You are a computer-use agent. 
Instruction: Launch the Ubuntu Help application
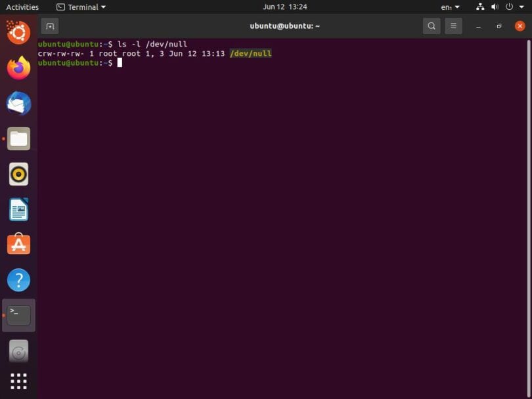click(x=18, y=280)
